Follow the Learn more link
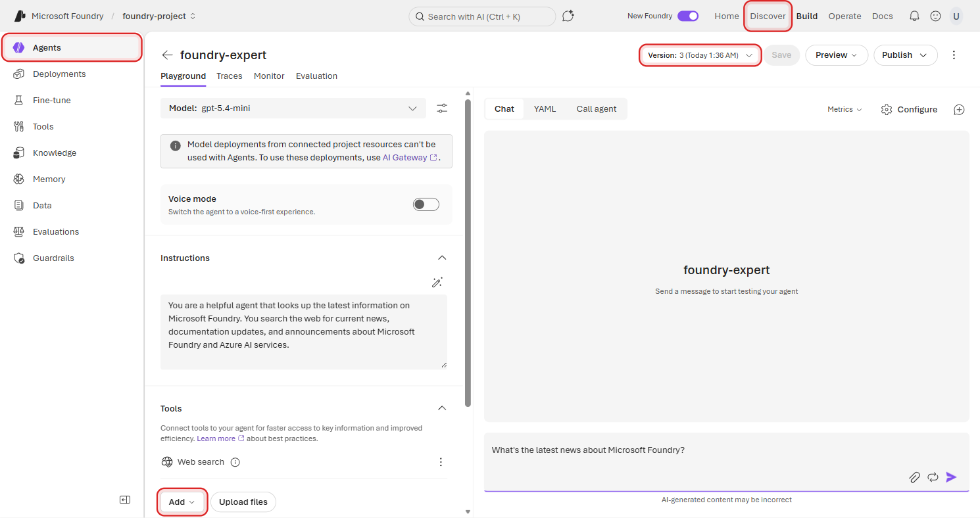The image size is (980, 518). [x=220, y=438]
